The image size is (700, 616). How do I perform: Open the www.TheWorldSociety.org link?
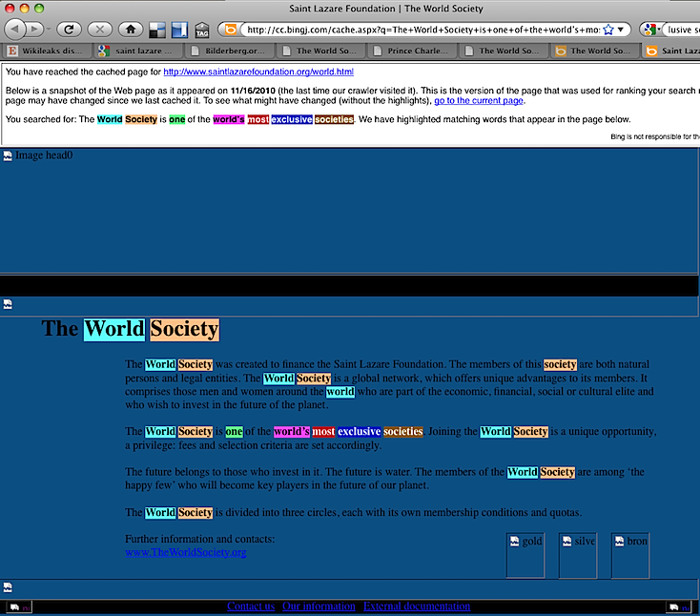[x=186, y=552]
